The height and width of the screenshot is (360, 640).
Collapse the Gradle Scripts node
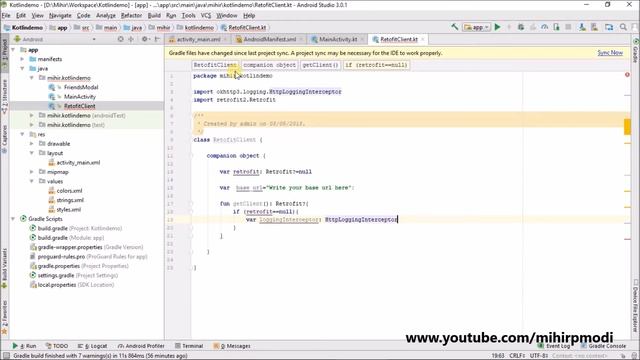(x=13, y=219)
